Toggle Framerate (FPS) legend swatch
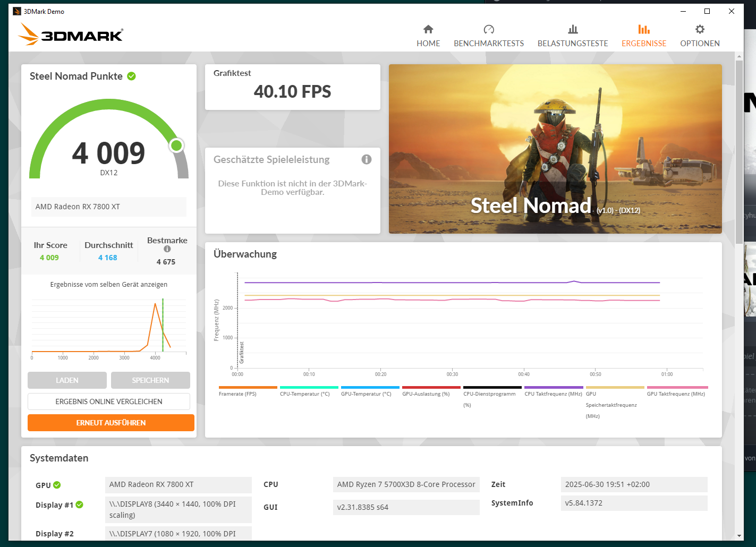 tap(248, 388)
